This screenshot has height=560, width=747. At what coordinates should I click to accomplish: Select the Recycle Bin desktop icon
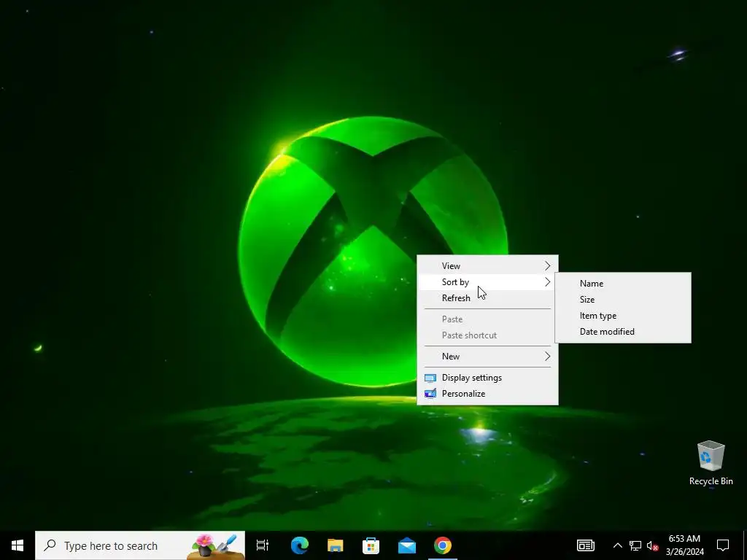tap(711, 464)
